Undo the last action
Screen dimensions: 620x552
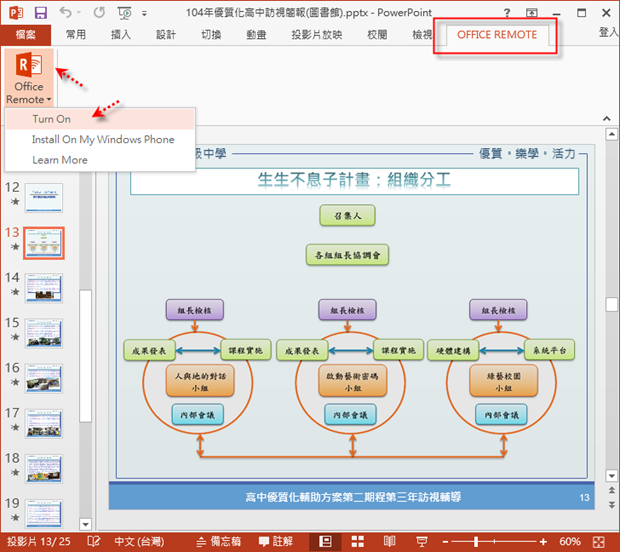pos(66,13)
